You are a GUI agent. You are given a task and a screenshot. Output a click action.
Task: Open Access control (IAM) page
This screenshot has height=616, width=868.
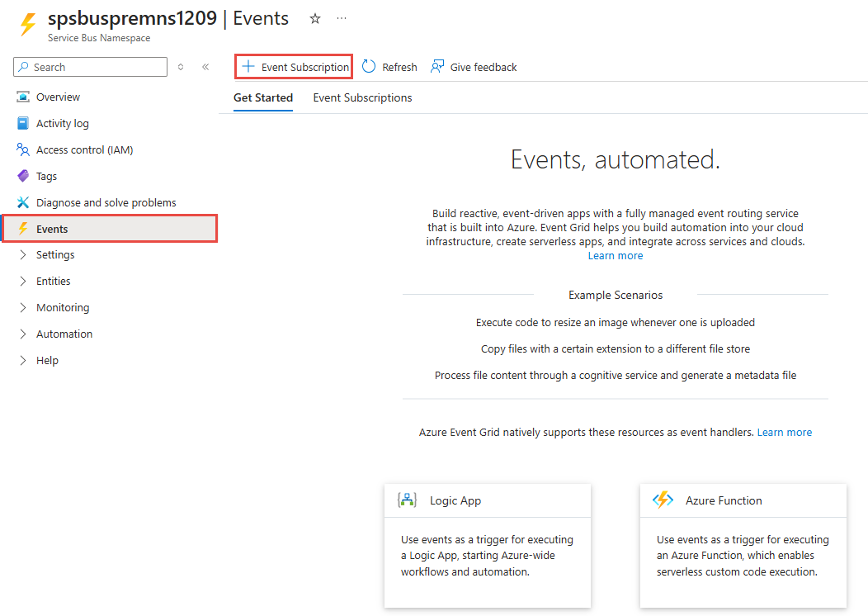click(84, 149)
